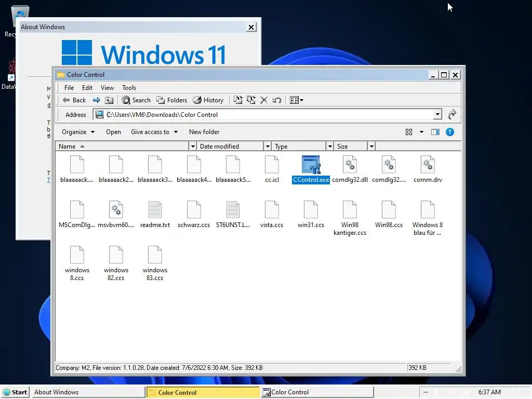Click the 6:37 AM taskbar clock
The width and height of the screenshot is (532, 399).
point(489,392)
